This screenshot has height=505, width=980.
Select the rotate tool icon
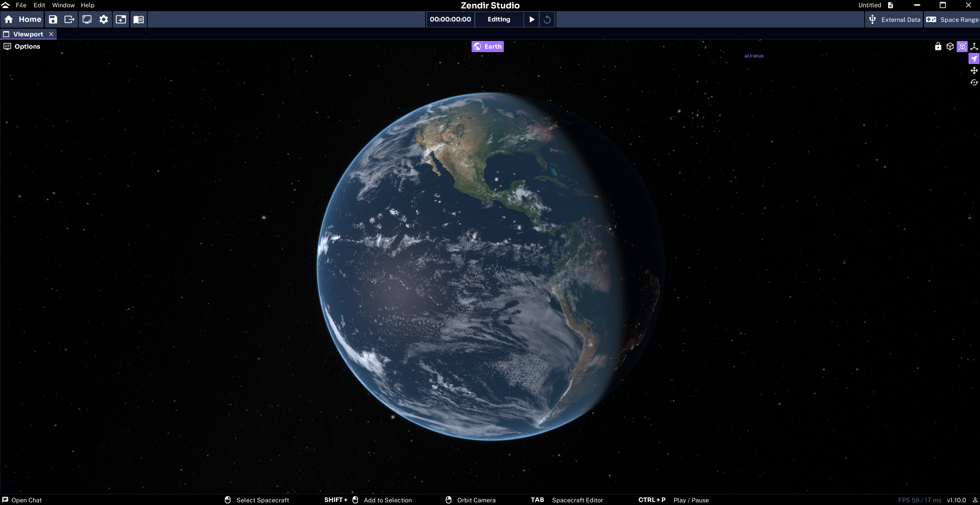coord(974,82)
